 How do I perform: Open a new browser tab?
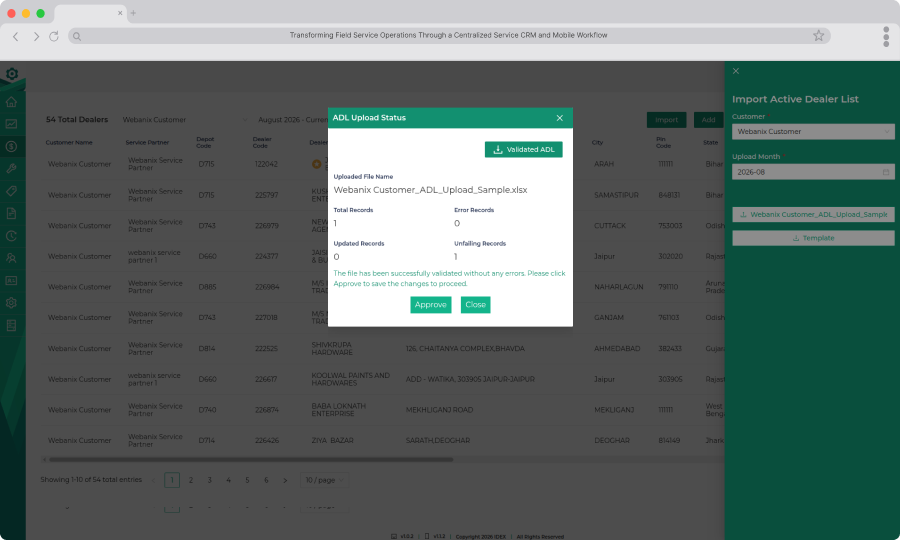pyautogui.click(x=133, y=13)
